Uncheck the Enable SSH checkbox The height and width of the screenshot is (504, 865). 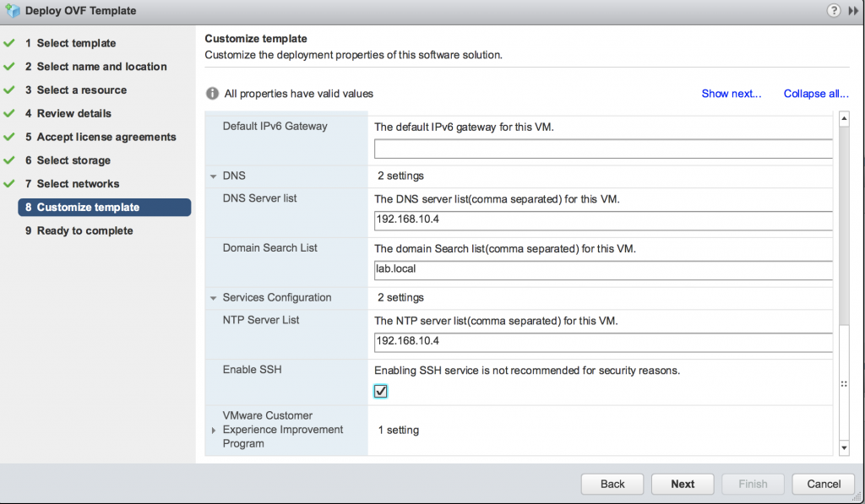pyautogui.click(x=381, y=392)
